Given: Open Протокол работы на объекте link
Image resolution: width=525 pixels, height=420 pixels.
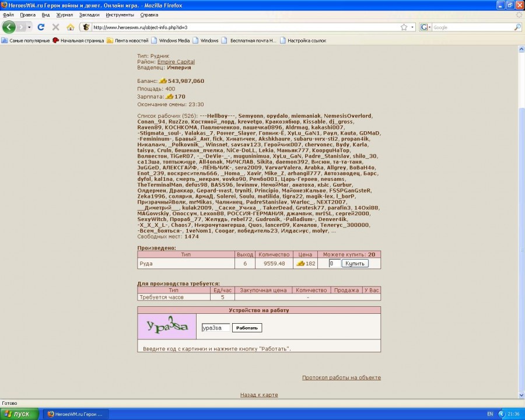Looking at the screenshot, I should (x=341, y=377).
